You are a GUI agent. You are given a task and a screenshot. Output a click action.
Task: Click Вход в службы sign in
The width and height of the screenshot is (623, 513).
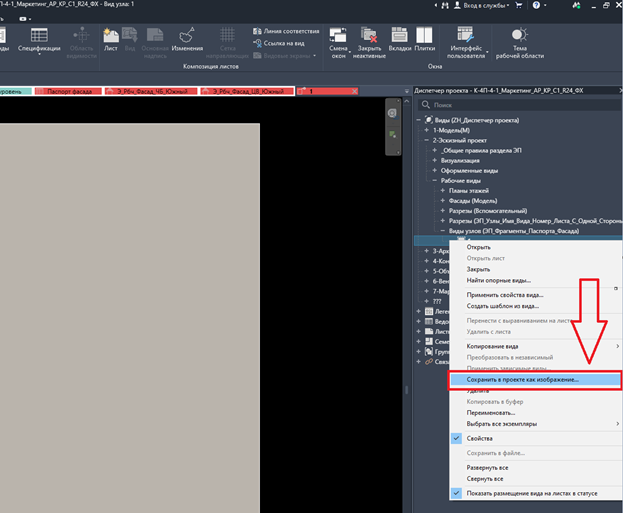coord(481,5)
